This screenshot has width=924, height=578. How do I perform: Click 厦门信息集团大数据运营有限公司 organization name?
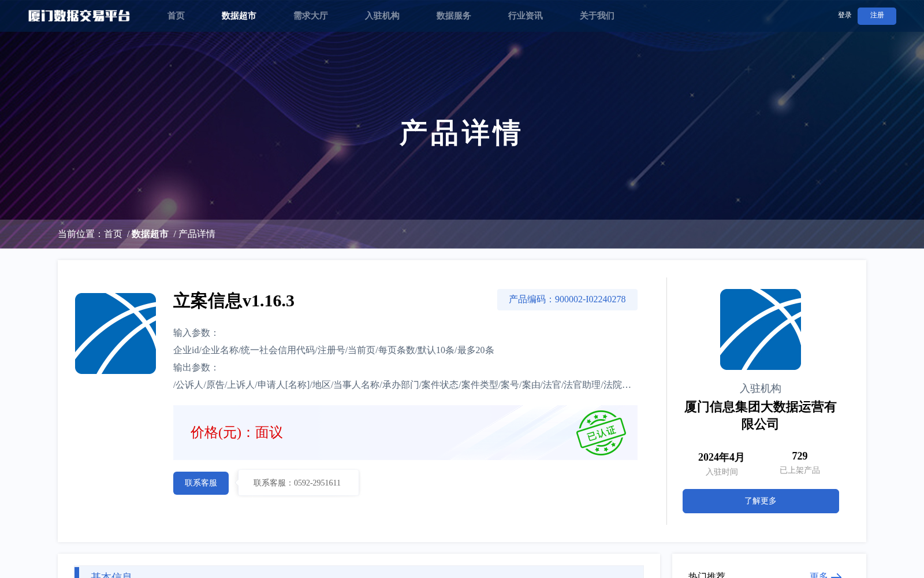pyautogui.click(x=761, y=416)
